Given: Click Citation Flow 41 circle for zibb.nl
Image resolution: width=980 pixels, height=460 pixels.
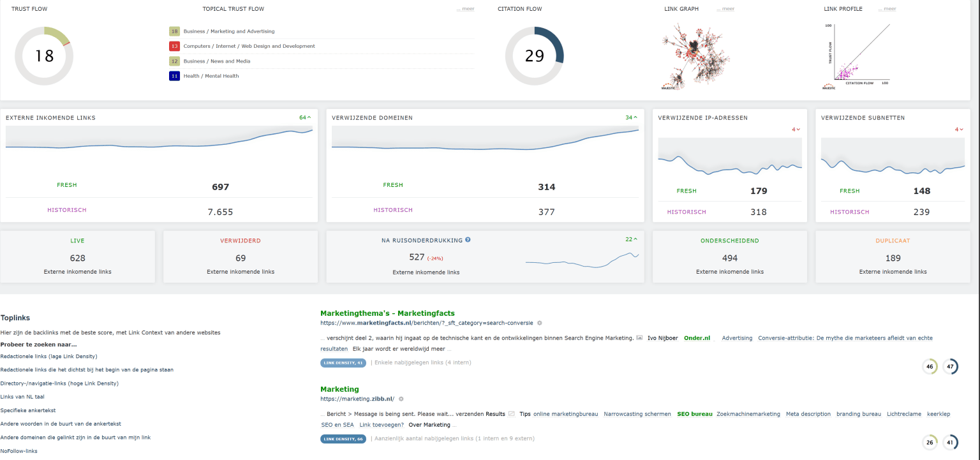Looking at the screenshot, I should click(x=950, y=442).
